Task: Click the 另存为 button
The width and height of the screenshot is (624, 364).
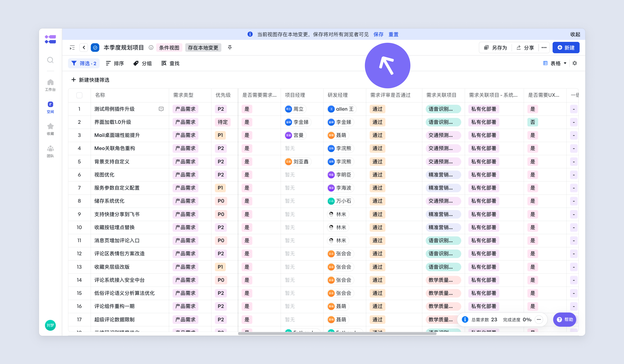Action: pos(496,48)
